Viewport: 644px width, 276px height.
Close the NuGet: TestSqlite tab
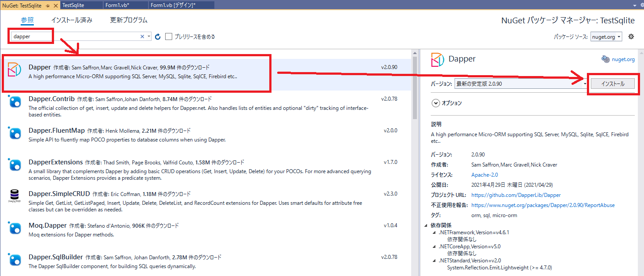[x=55, y=5]
